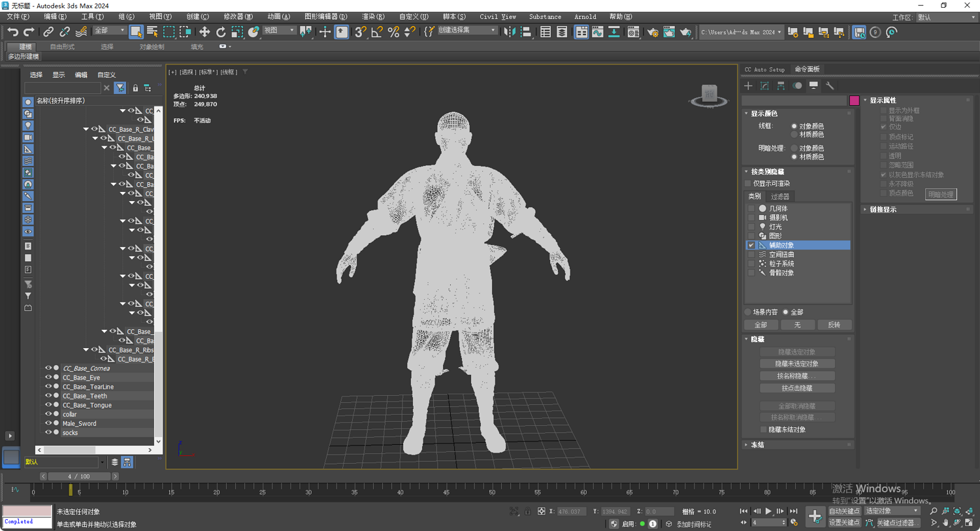
Task: Open the Motion panel icon
Action: pos(798,86)
